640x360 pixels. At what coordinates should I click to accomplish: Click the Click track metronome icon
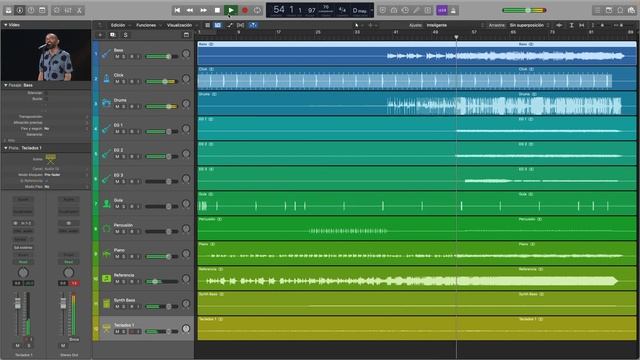point(106,78)
